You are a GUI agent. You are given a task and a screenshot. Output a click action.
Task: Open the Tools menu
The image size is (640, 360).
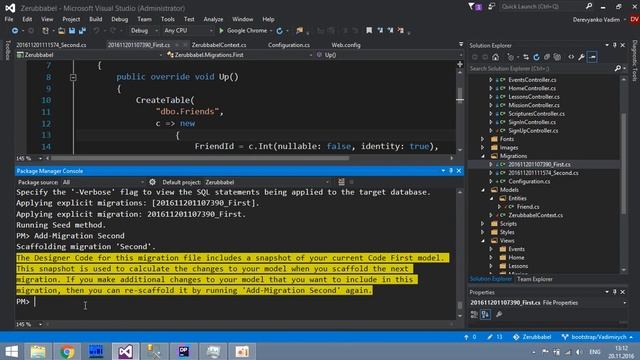tap(167, 19)
